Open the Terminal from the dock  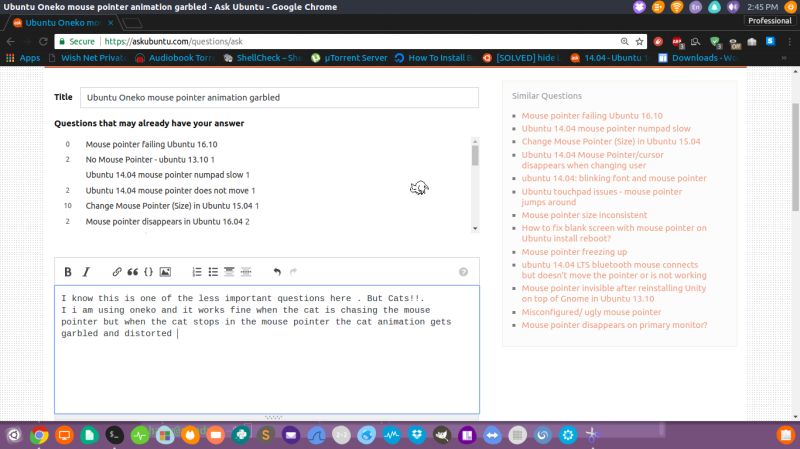point(114,435)
